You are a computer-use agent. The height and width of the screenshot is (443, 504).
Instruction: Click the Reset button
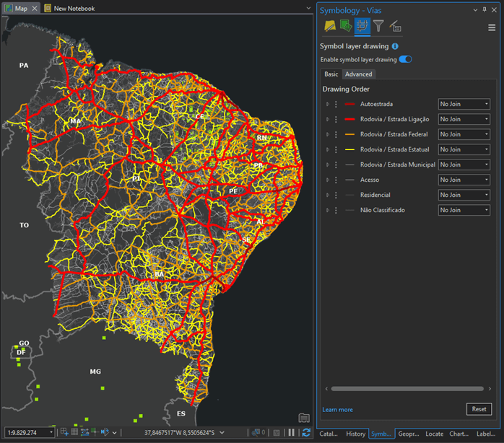479,409
